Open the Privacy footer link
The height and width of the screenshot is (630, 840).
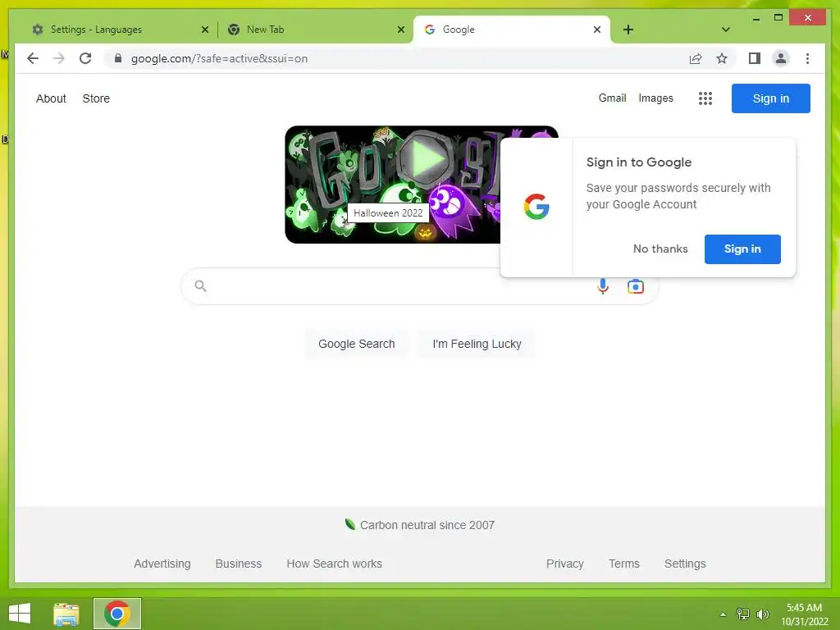[x=564, y=564]
